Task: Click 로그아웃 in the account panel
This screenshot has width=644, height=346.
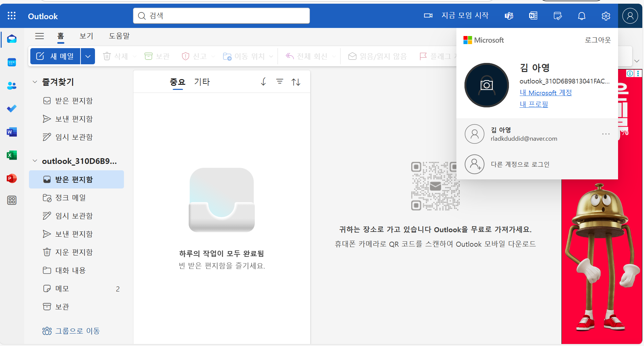Action: click(x=598, y=40)
